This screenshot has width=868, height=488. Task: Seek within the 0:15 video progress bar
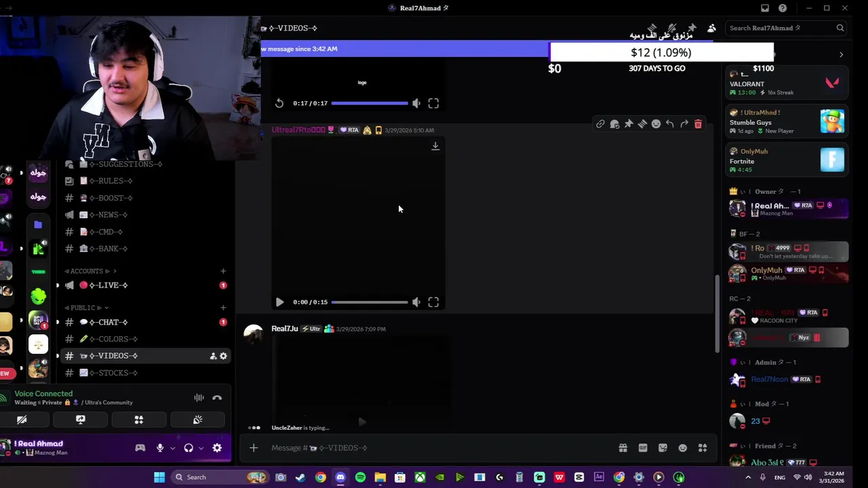point(370,302)
